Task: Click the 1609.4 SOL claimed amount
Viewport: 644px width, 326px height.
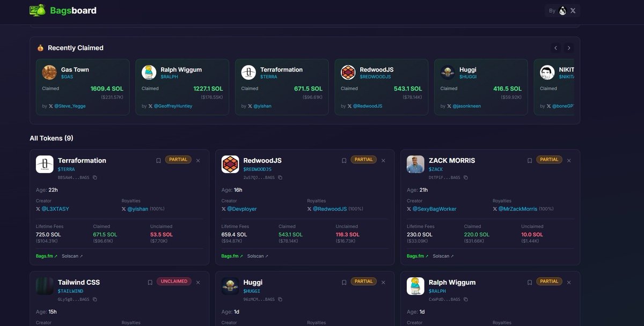Action: point(107,89)
